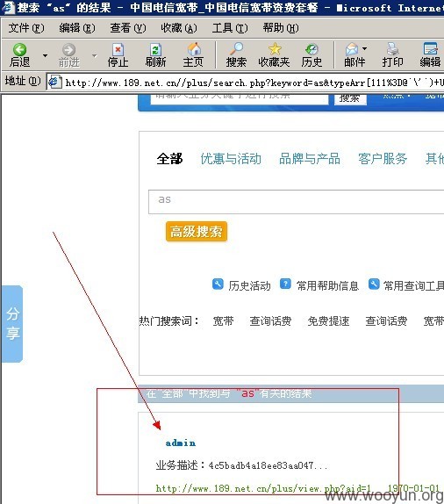Image resolution: width=444 pixels, height=504 pixels.
Task: Click the Back (后退) toolbar icon
Action: pyautogui.click(x=19, y=50)
